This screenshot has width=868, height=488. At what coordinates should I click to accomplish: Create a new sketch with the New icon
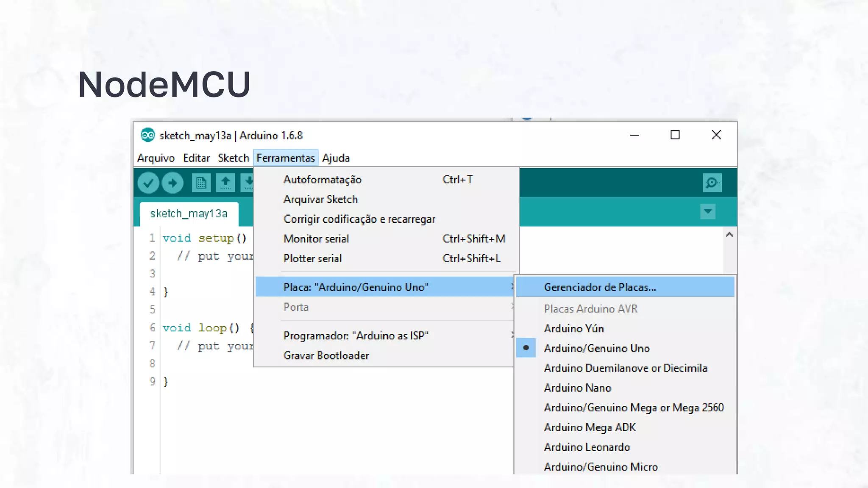pos(201,183)
